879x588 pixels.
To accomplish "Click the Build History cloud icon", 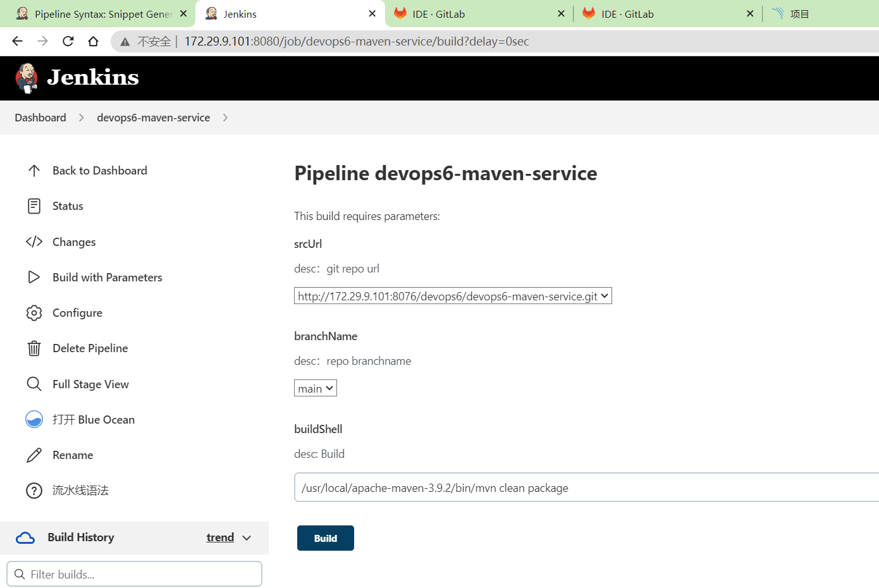I will pos(25,538).
